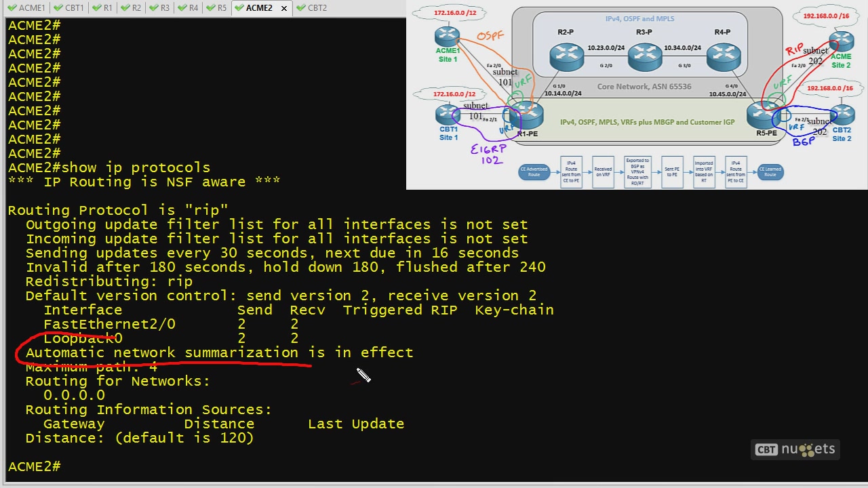The height and width of the screenshot is (488, 868).
Task: Click the '10.45.0.0/24' subnet label
Action: pos(728,94)
